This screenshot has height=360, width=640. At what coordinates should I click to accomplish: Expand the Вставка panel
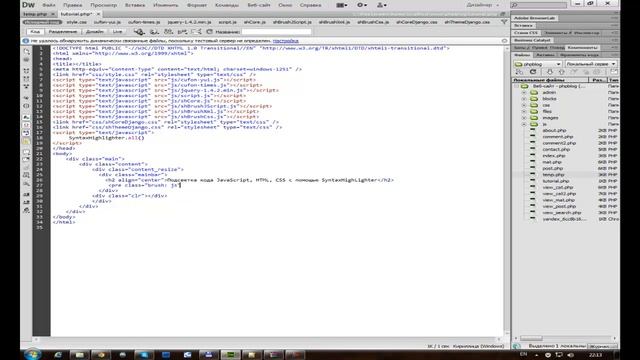[x=523, y=25]
